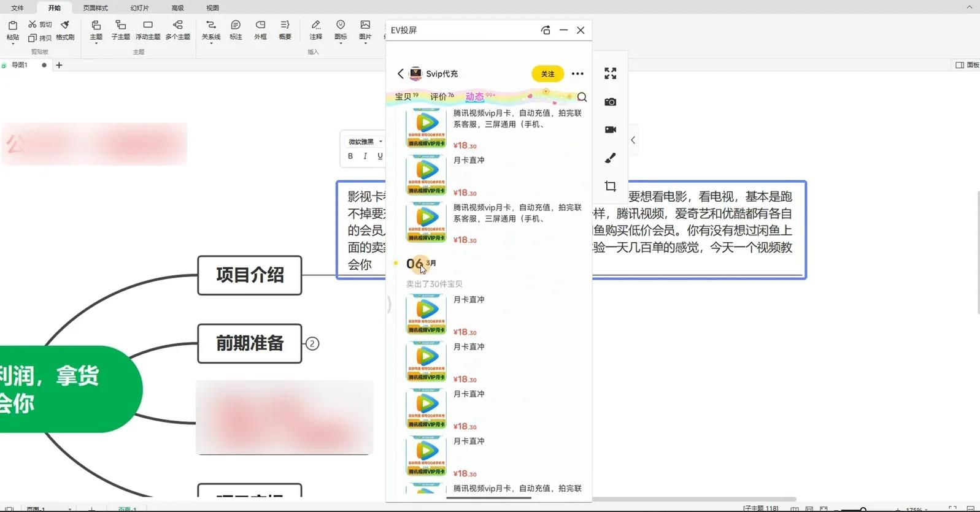Click the share icon in EV投屏 title bar
980x512 pixels.
click(546, 30)
